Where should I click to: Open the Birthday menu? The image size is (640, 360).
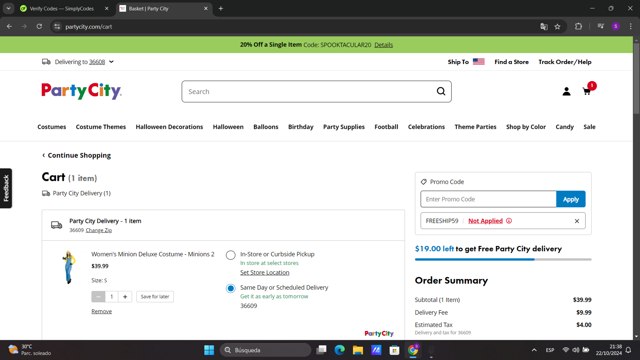(x=300, y=127)
